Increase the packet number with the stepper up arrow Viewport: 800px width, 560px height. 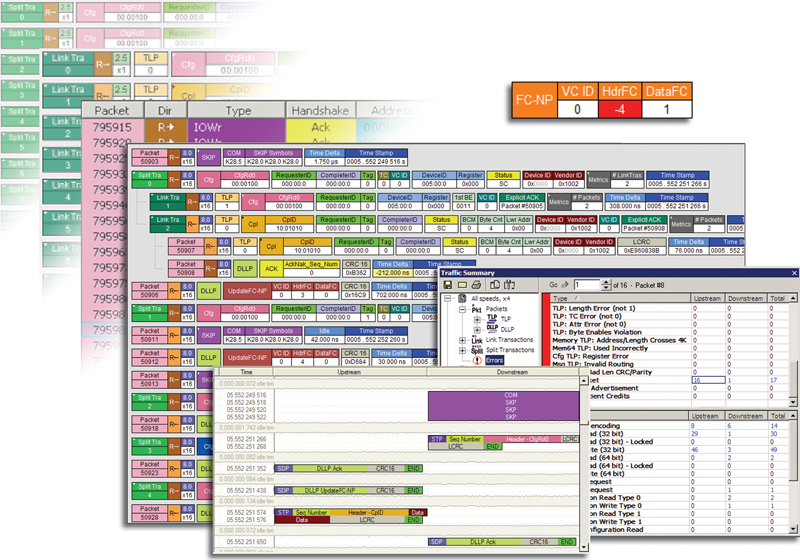click(606, 283)
